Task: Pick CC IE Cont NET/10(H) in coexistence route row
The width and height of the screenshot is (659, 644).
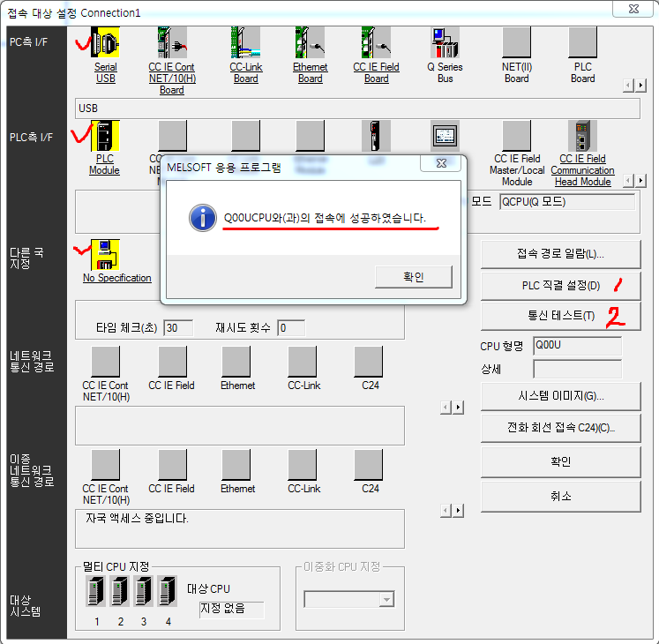Action: point(105,465)
